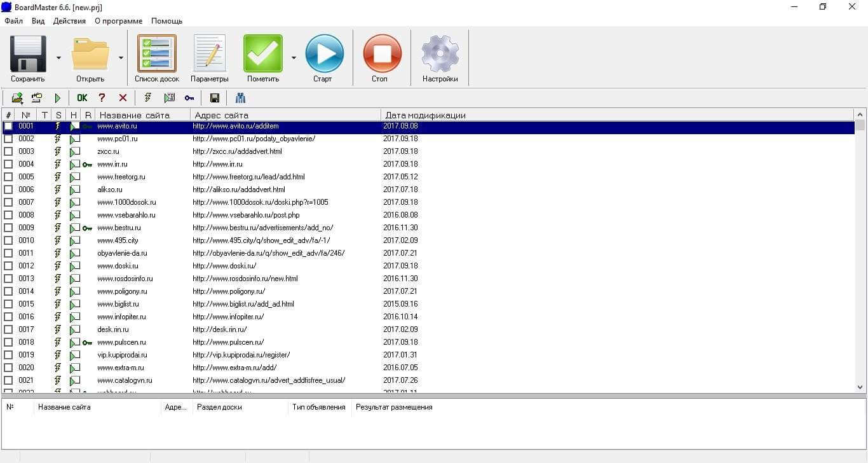The width and height of the screenshot is (868, 463).
Task: Open Настройки gear icon
Action: [440, 53]
